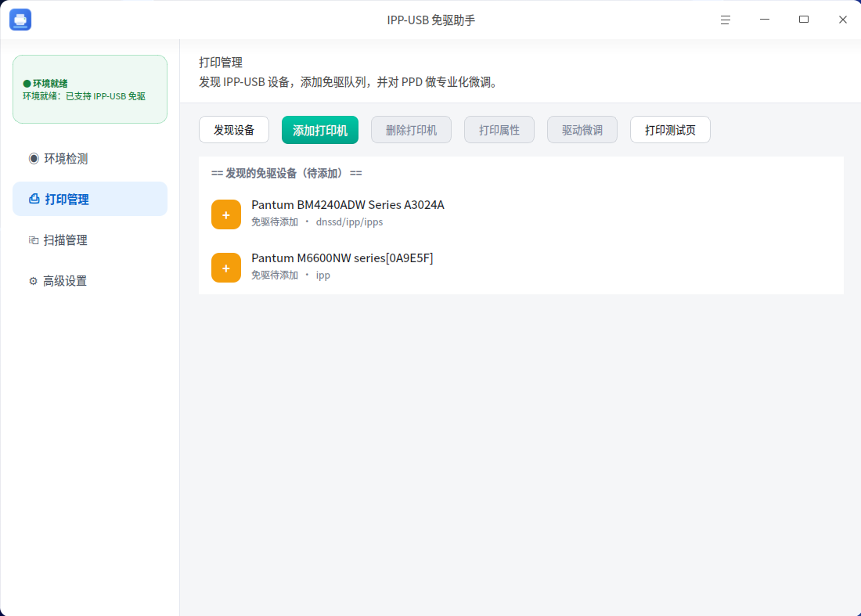Close the IPP-USB 免驱助手 window

(843, 20)
